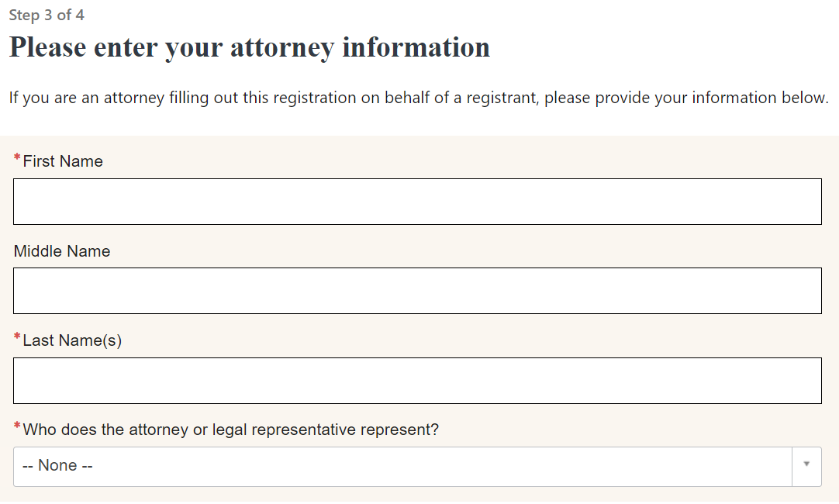Image resolution: width=839 pixels, height=504 pixels.
Task: Click the 'Last Name(s)' label
Action: click(72, 340)
